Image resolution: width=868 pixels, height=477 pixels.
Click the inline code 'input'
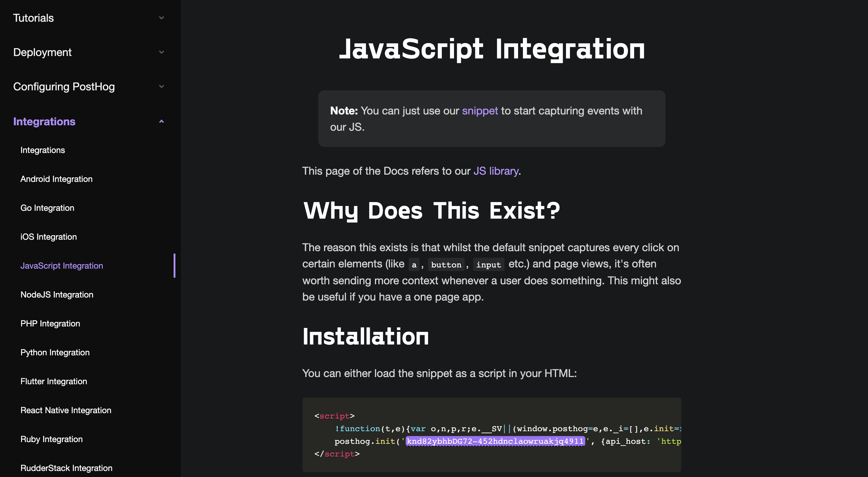[489, 265]
